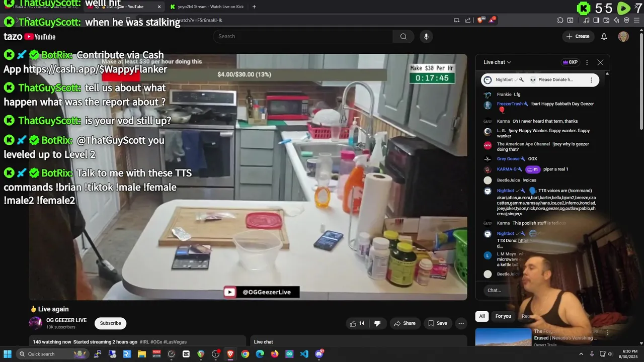This screenshot has width=644, height=362.
Task: Open the taskbar clock and date
Action: point(630,354)
